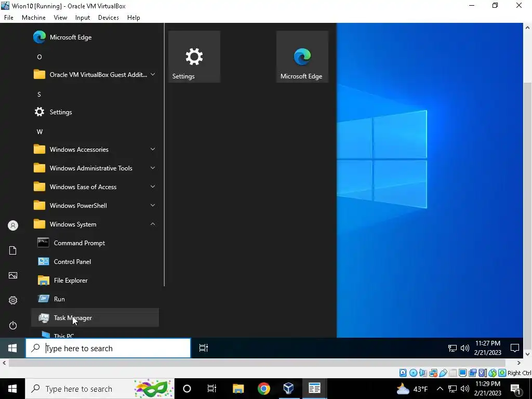
Task: Click the Windows System folder label
Action: tap(73, 224)
